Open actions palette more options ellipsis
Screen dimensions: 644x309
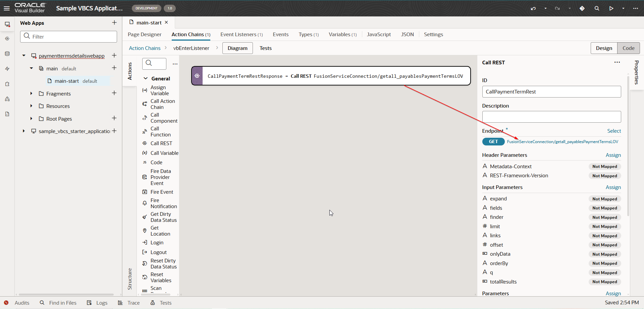(175, 64)
